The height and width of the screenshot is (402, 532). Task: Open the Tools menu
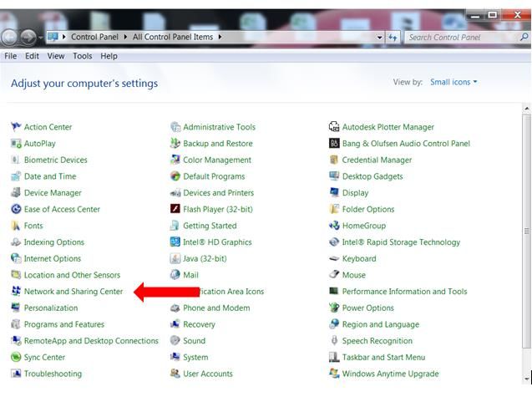pyautogui.click(x=83, y=56)
